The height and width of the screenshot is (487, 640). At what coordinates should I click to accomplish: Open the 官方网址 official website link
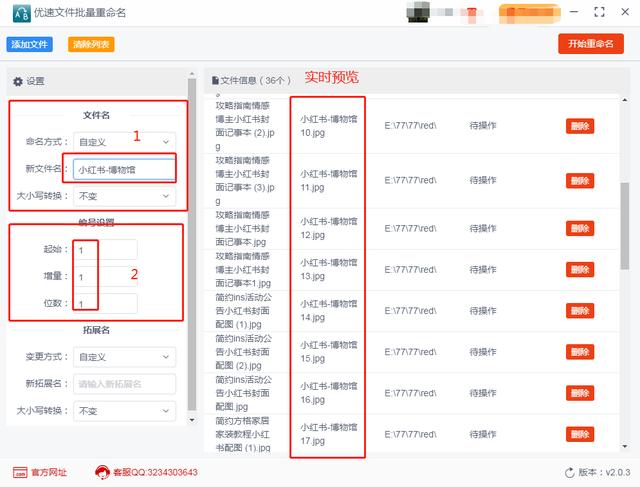pyautogui.click(x=49, y=473)
